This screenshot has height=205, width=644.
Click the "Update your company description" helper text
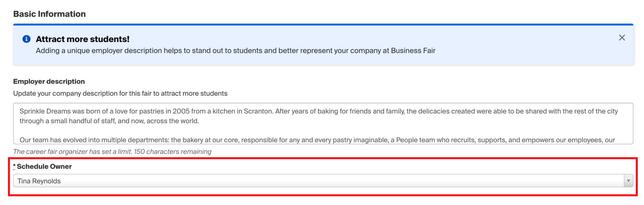[x=120, y=93]
